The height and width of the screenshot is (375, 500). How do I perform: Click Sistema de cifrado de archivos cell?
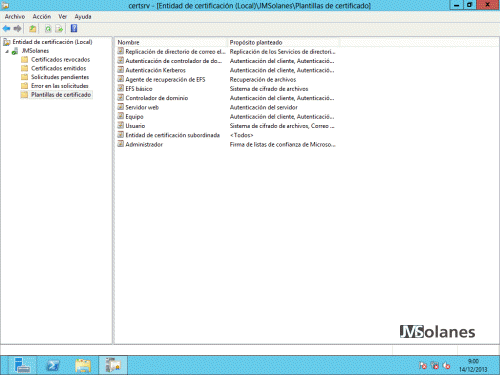[x=269, y=89]
